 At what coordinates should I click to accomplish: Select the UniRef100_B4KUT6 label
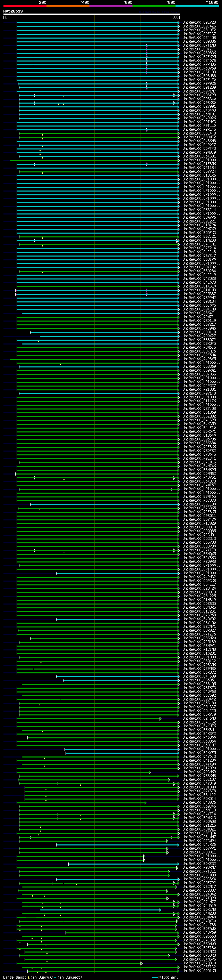coord(199,726)
